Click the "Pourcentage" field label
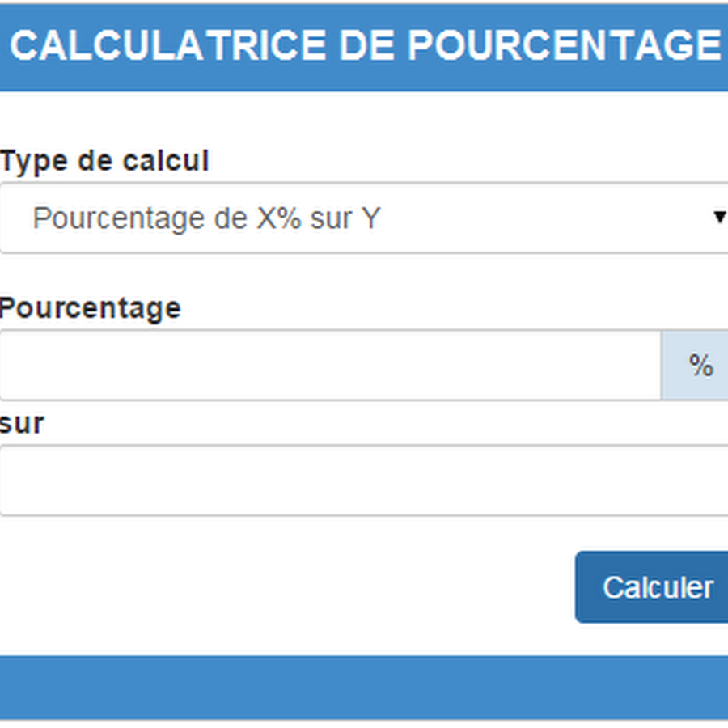 coord(91,308)
